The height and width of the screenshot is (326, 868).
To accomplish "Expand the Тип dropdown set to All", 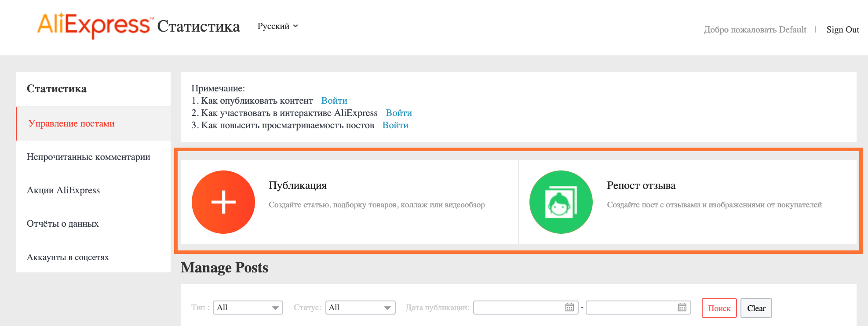I will point(248,308).
